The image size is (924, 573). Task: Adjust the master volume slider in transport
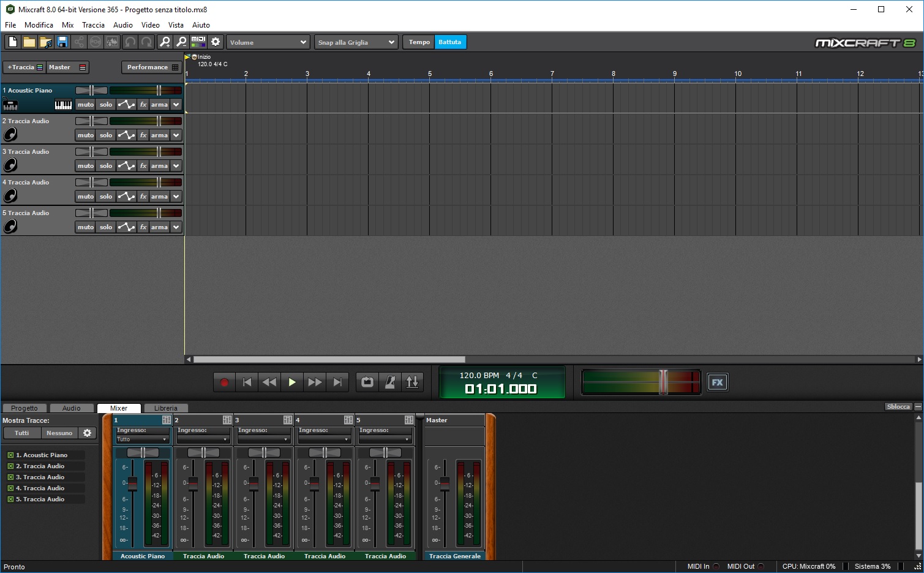coord(664,382)
